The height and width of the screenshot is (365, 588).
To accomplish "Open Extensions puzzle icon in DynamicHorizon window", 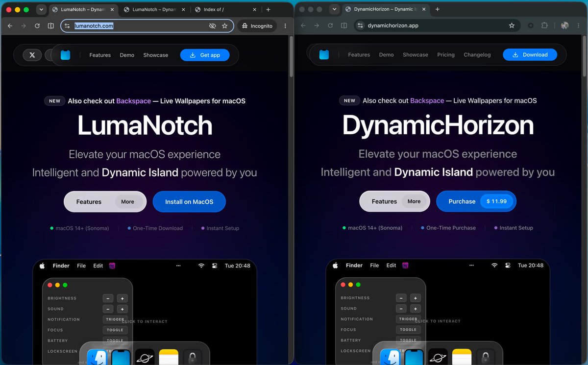I will [544, 25].
